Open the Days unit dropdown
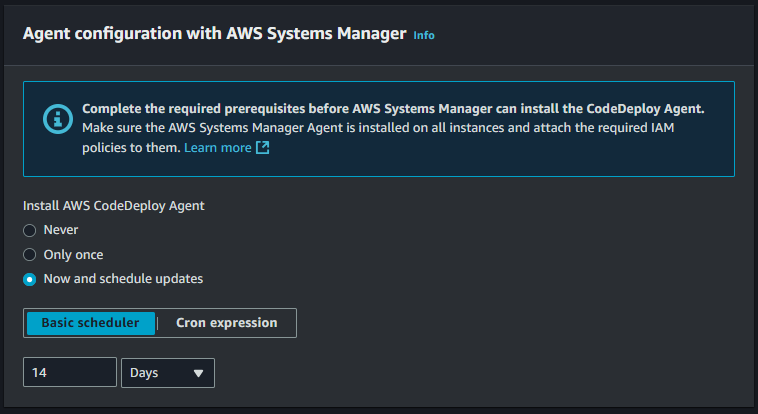Image resolution: width=758 pixels, height=414 pixels. coord(168,373)
